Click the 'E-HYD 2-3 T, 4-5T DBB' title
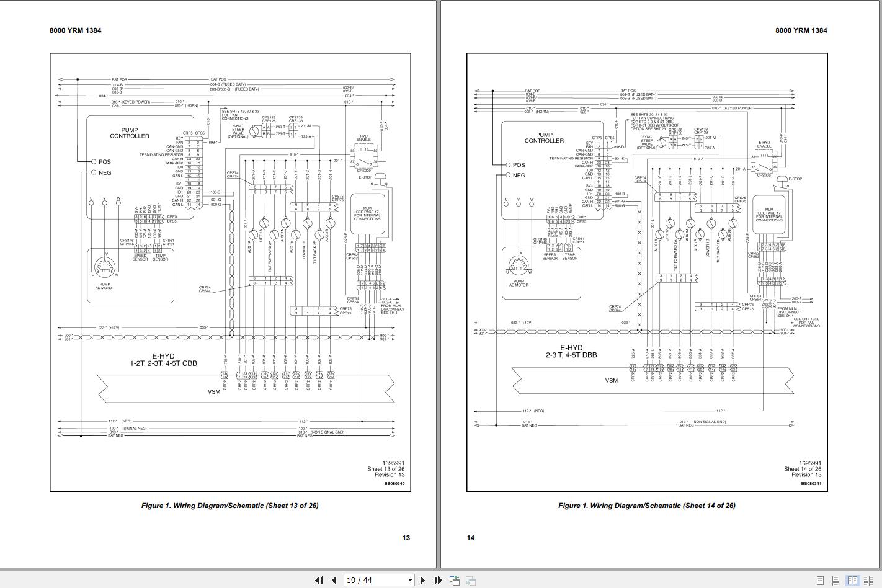Image resolution: width=882 pixels, height=588 pixels. pyautogui.click(x=571, y=352)
